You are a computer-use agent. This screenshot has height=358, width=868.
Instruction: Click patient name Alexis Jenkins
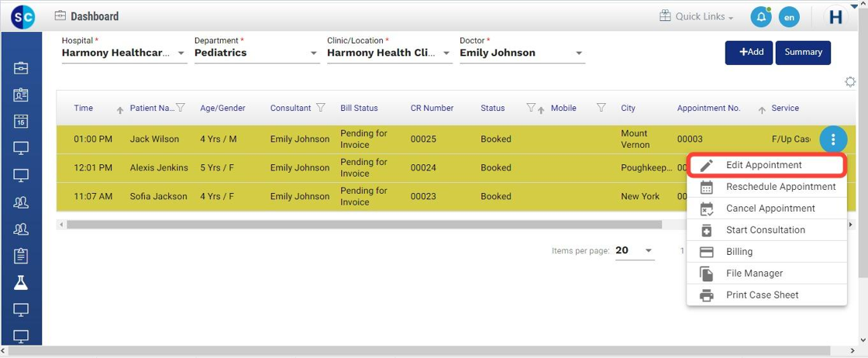point(159,167)
